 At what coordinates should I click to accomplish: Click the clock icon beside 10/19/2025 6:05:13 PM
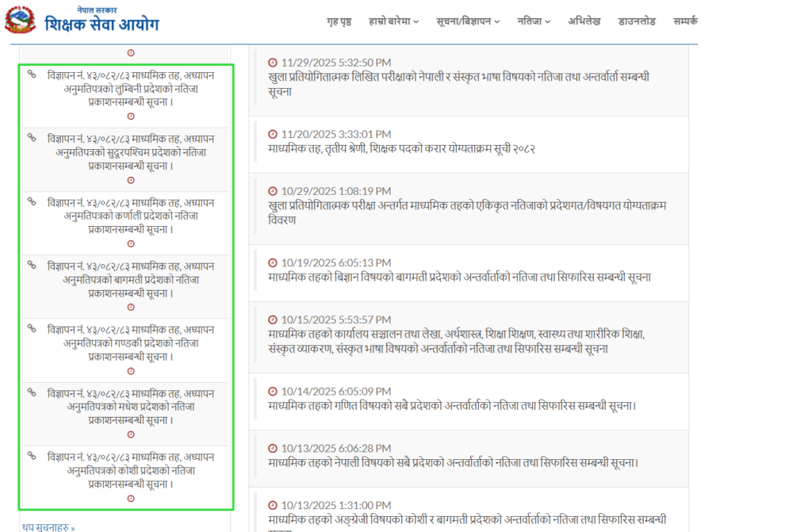click(273, 262)
